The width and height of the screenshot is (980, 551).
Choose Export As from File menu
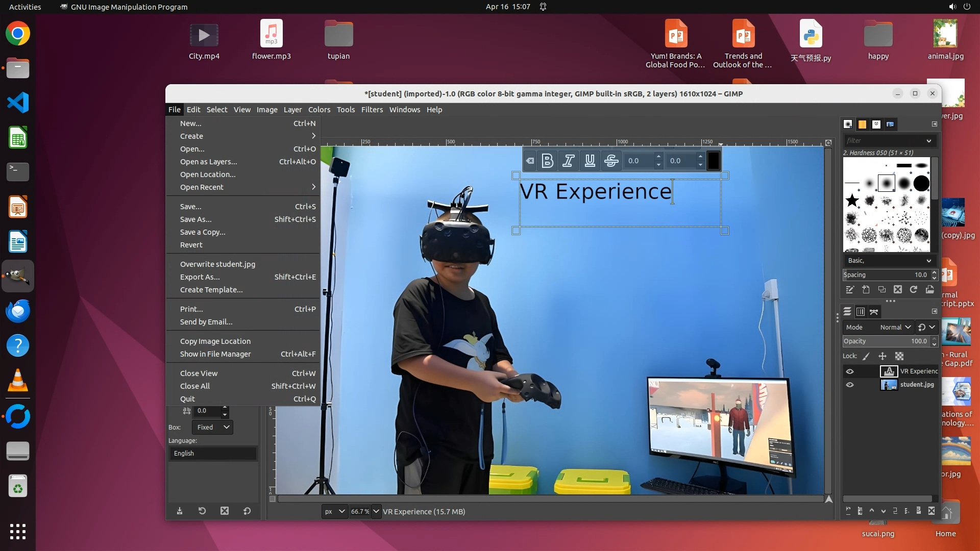point(200,277)
